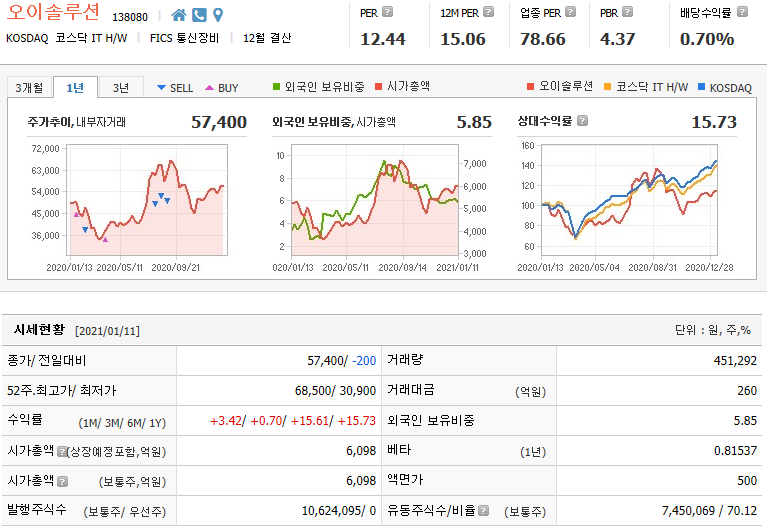Open help icon next to PBR
Screen dimensions: 767x530
(x=627, y=12)
